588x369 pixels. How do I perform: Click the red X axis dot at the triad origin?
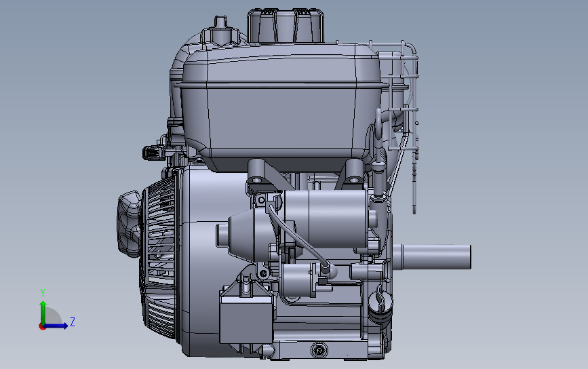tap(42, 327)
